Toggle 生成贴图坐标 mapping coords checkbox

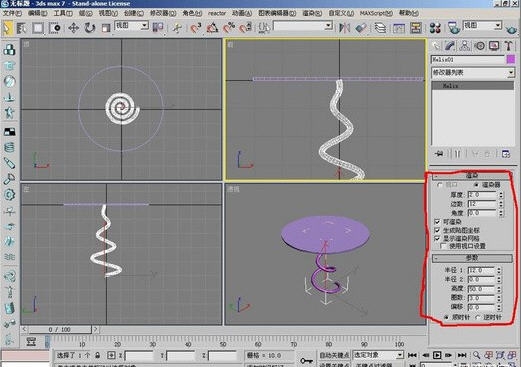437,230
